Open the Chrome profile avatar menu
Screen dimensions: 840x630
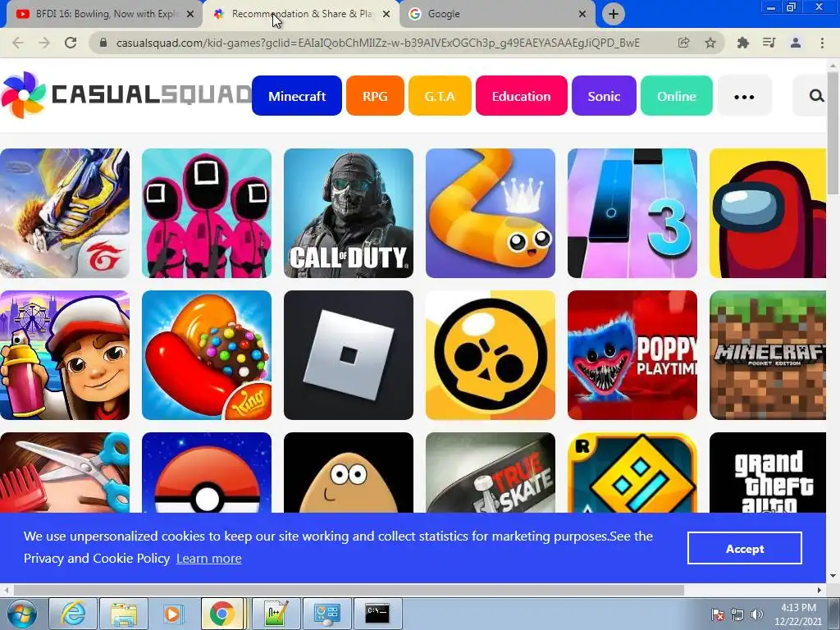796,43
